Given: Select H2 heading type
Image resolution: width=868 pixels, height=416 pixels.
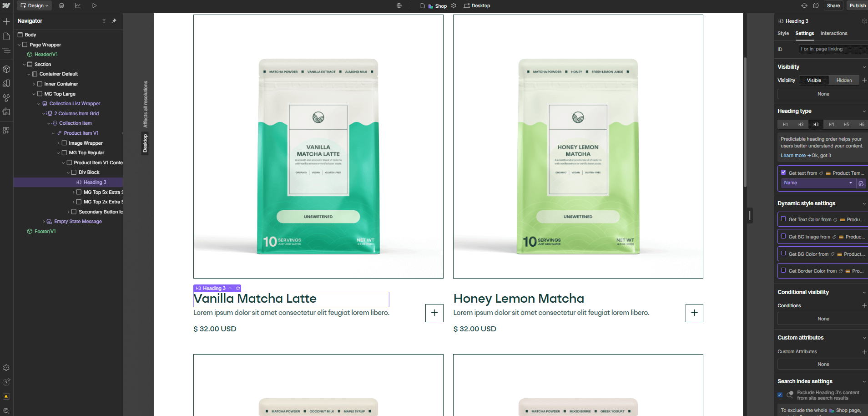Looking at the screenshot, I should click(801, 124).
